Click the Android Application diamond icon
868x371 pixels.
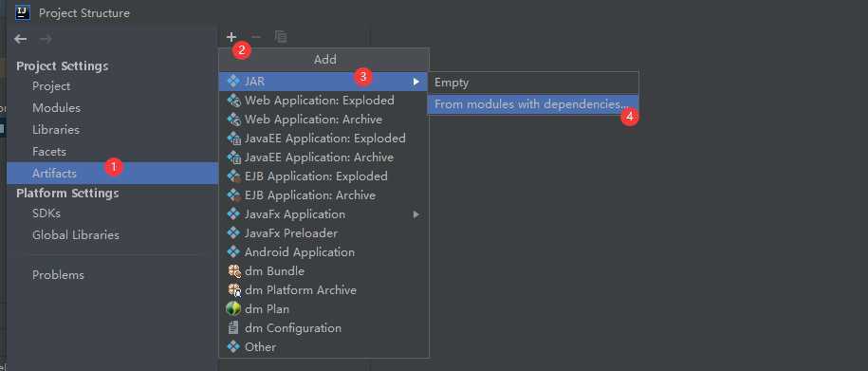point(233,252)
